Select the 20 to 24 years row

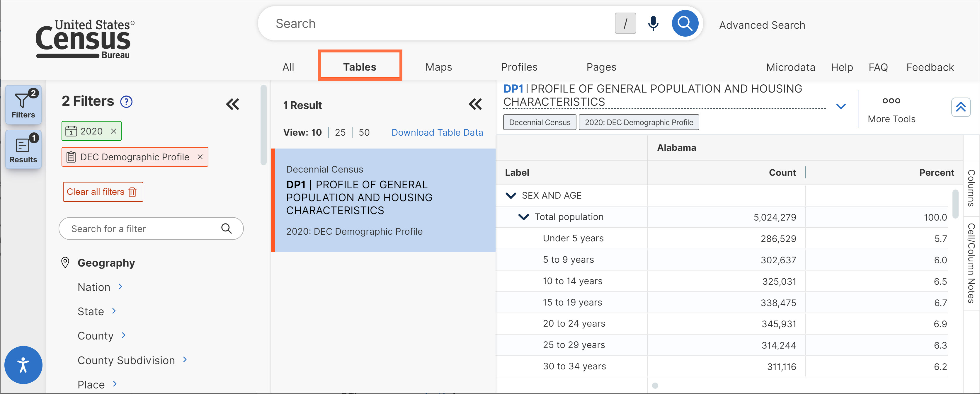pyautogui.click(x=722, y=324)
